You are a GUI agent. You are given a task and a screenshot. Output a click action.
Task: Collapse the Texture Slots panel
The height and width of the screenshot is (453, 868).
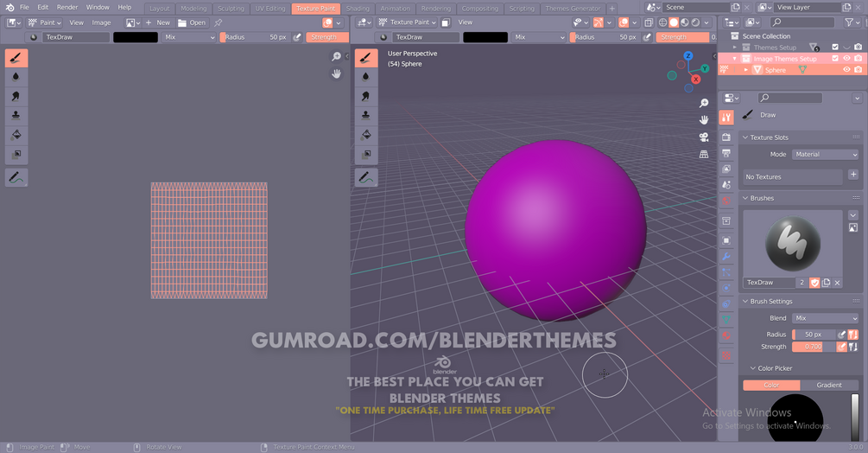[745, 137]
